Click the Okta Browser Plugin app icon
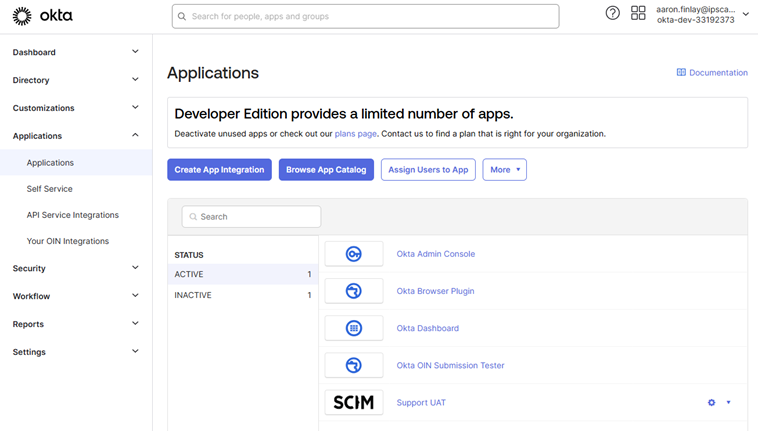This screenshot has height=431, width=758. click(354, 291)
